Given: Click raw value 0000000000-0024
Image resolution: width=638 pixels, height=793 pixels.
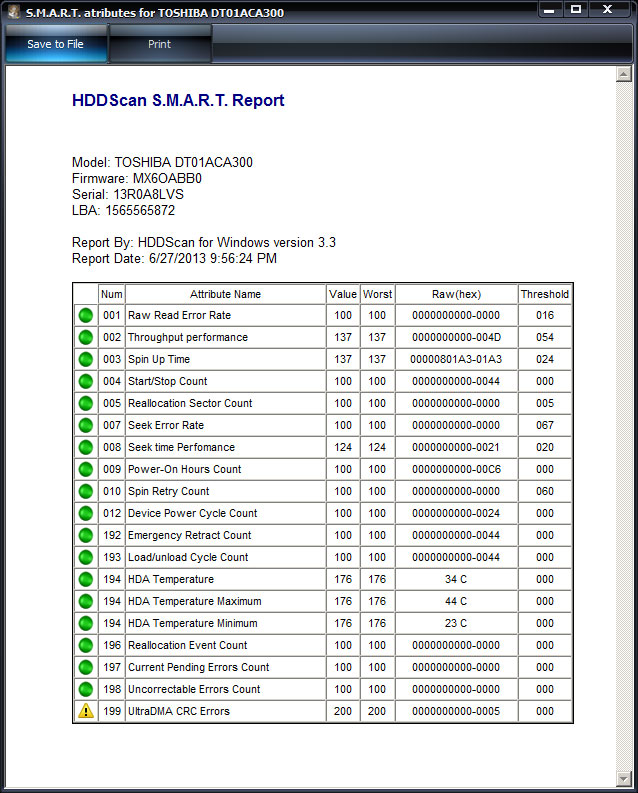Looking at the screenshot, I should click(456, 513).
